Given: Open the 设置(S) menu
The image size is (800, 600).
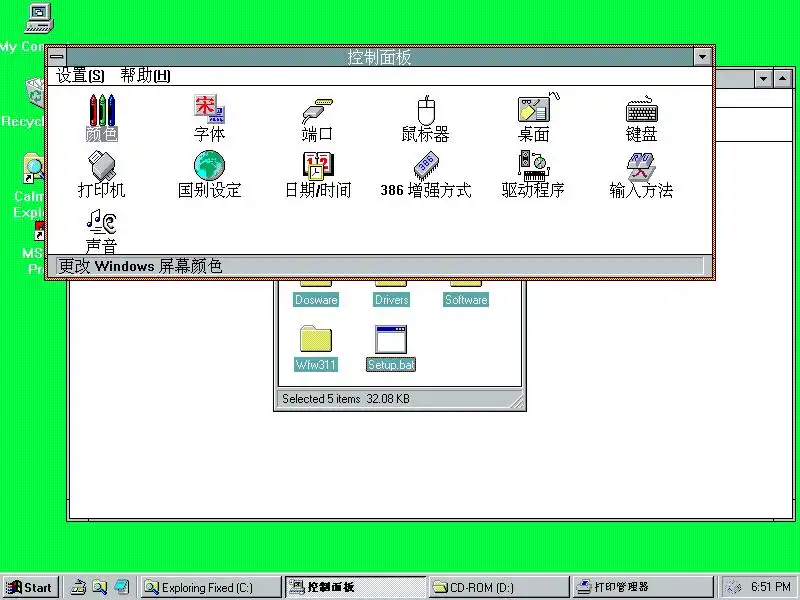Looking at the screenshot, I should (80, 76).
